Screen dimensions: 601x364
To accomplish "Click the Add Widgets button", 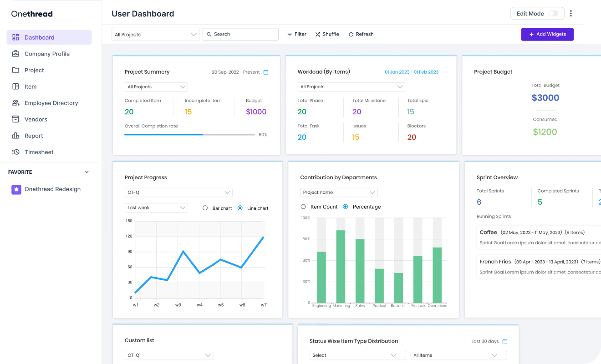I will tap(547, 35).
